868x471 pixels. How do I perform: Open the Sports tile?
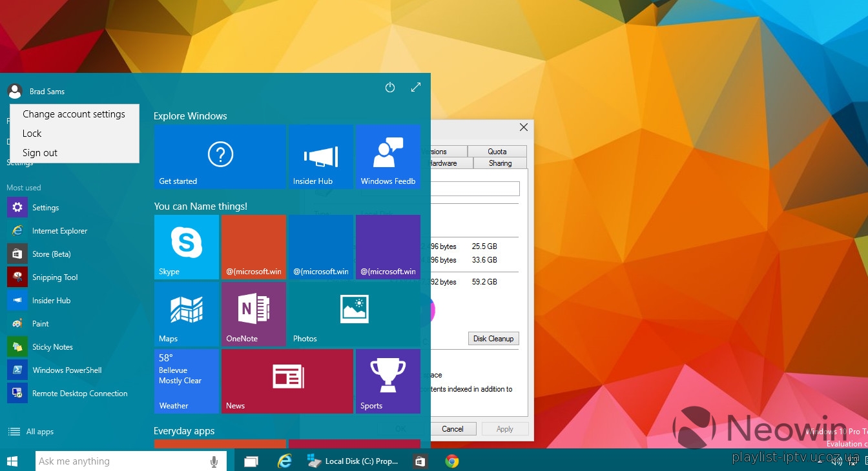click(x=388, y=381)
